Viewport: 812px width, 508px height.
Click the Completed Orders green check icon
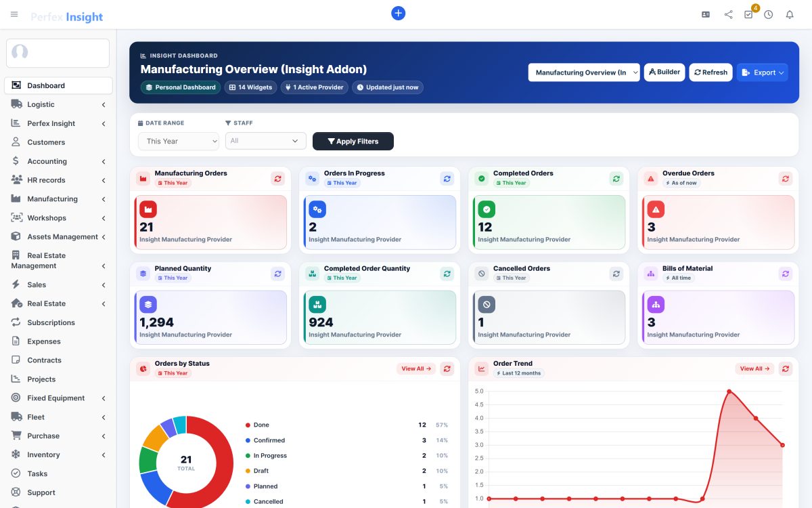click(x=487, y=209)
